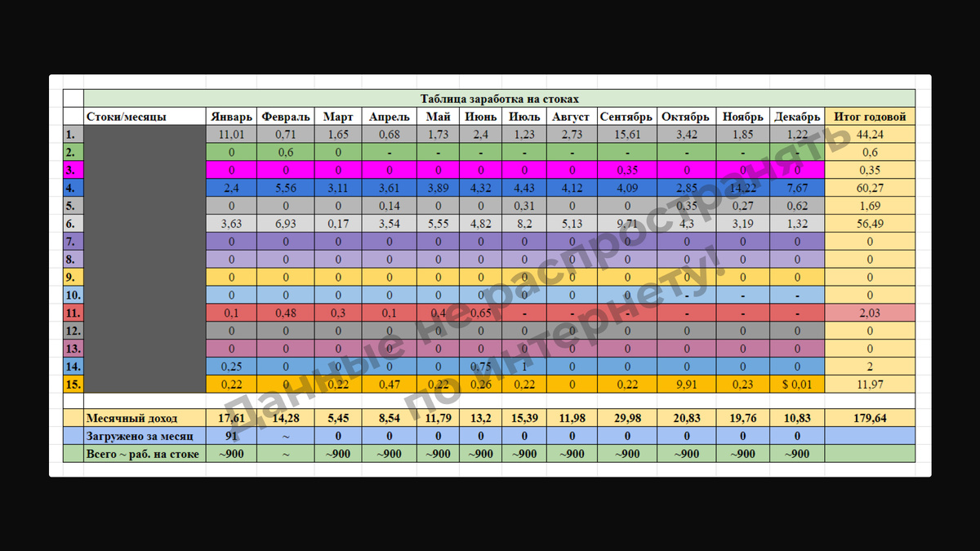Click the monthly income cell 29,98
The height and width of the screenshot is (551, 980).
tap(626, 418)
